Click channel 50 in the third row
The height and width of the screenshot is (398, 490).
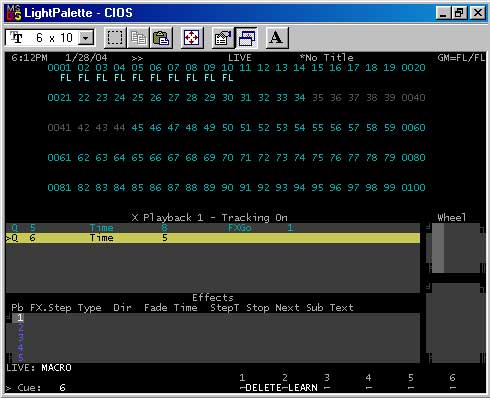point(227,128)
